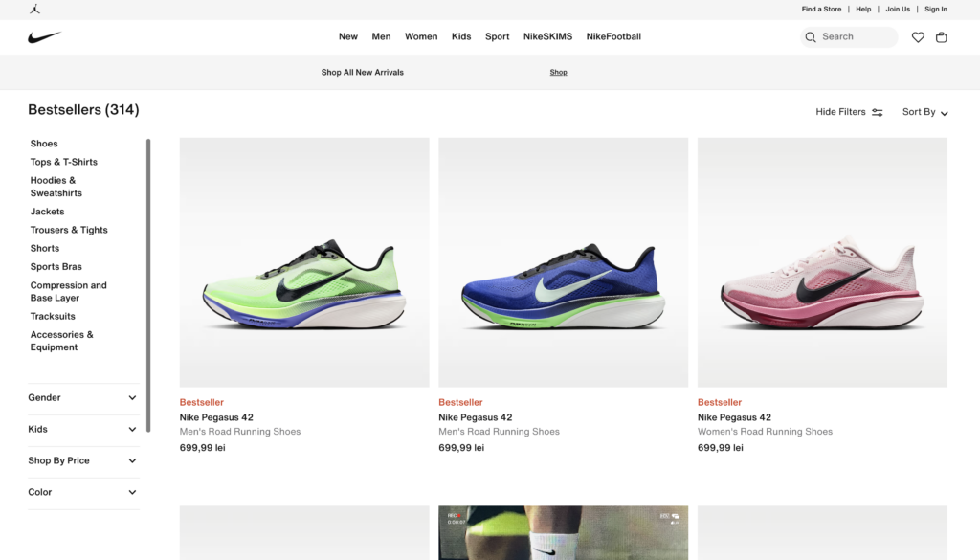Open green Nike Pegasus 42 shoe image
Image resolution: width=980 pixels, height=560 pixels.
[x=304, y=262]
